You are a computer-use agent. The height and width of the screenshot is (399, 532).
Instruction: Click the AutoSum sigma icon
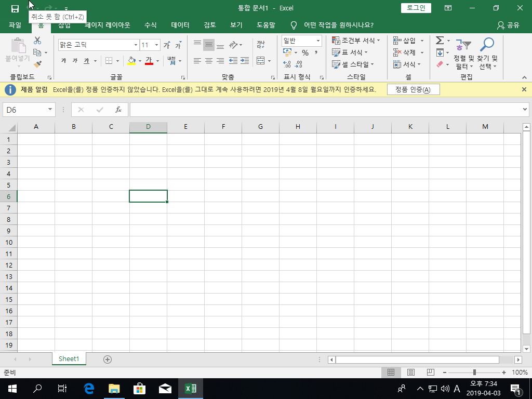(440, 41)
